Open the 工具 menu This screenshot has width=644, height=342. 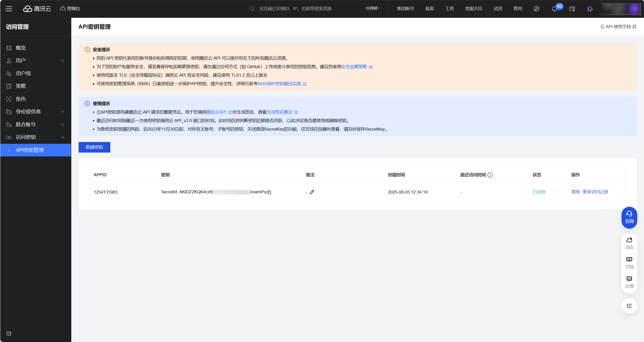449,9
